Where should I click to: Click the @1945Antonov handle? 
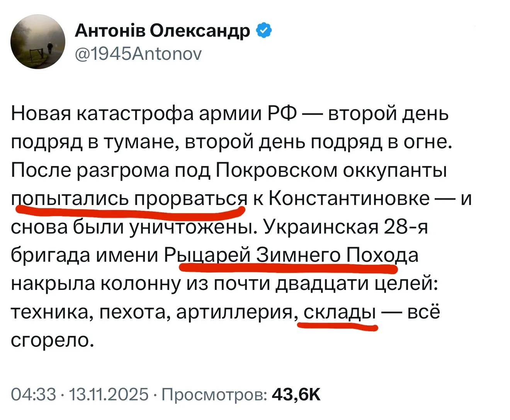138,54
